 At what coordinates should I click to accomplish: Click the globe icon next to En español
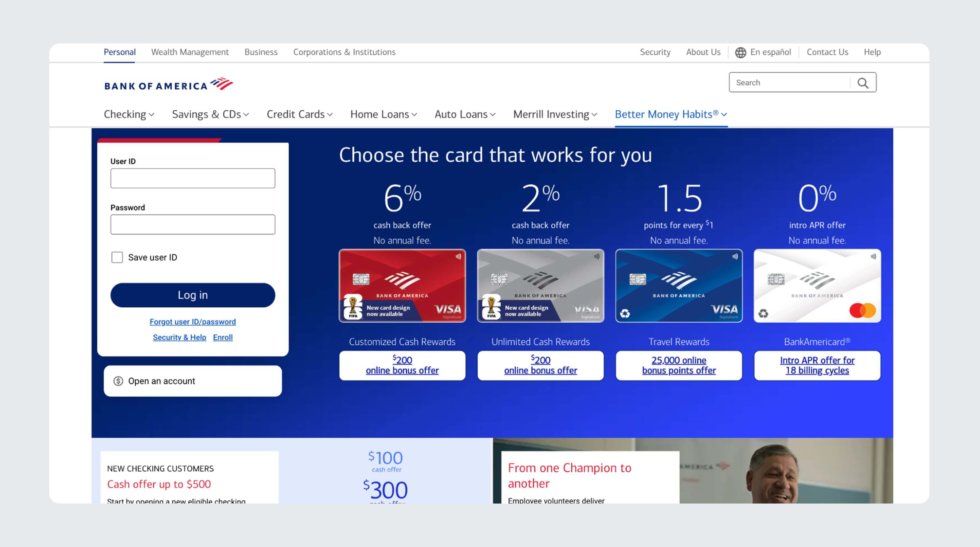point(741,52)
